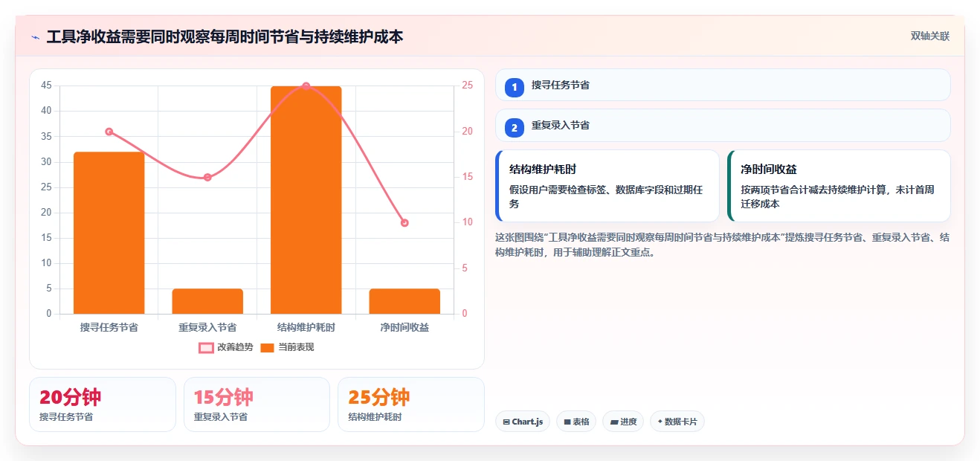Click the icon in the 表格 chip

click(567, 422)
